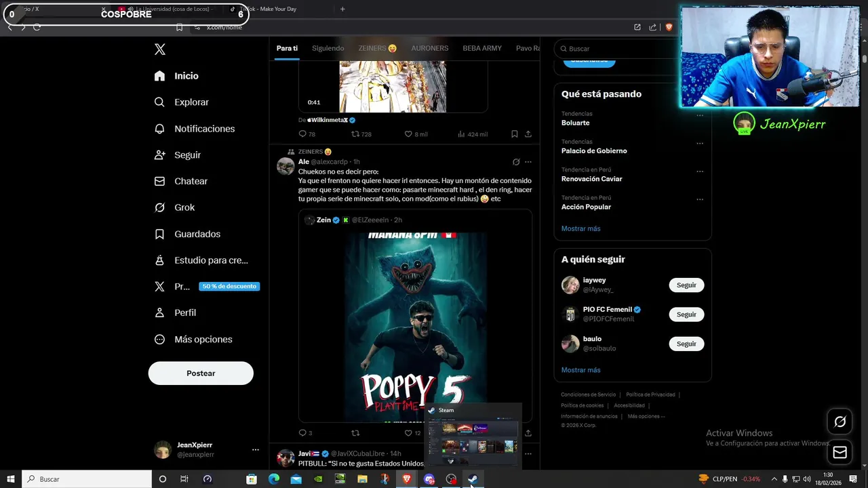
Task: Open the Seguir sidebar item
Action: click(178, 155)
